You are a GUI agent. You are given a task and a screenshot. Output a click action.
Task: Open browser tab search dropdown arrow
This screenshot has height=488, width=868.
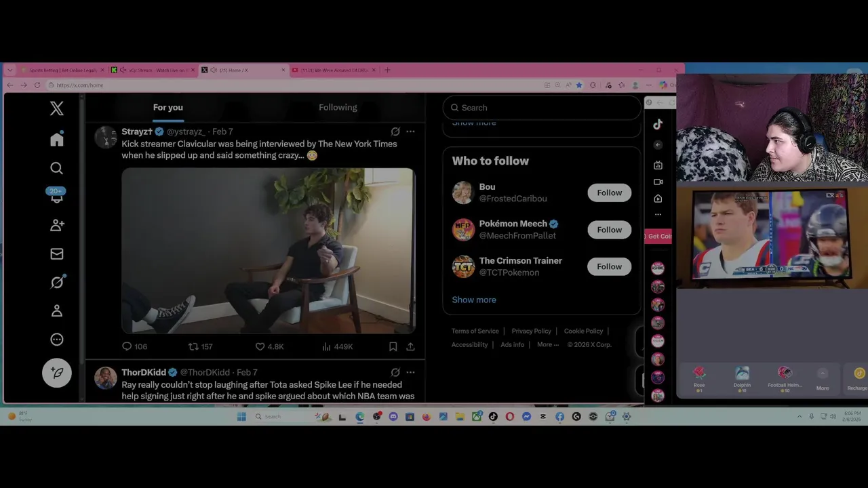coord(9,70)
